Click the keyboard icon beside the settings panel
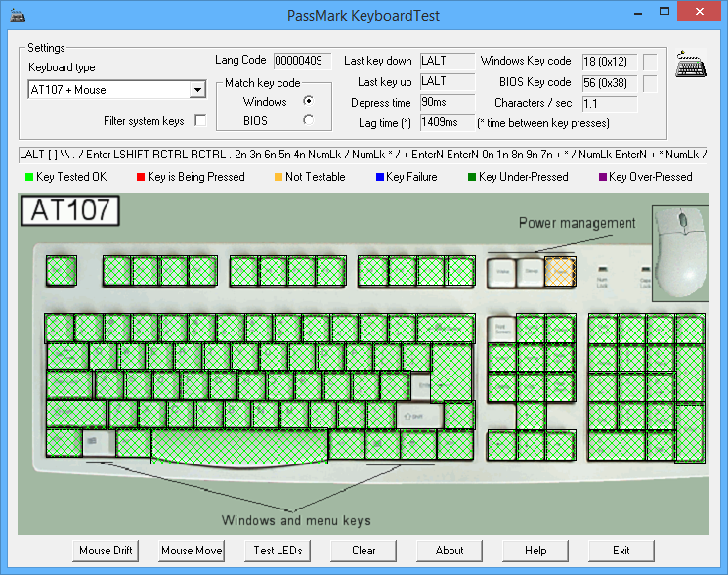 [691, 65]
